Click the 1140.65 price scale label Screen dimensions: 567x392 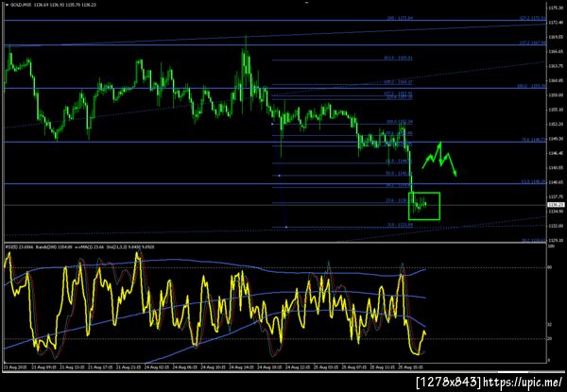(555, 182)
